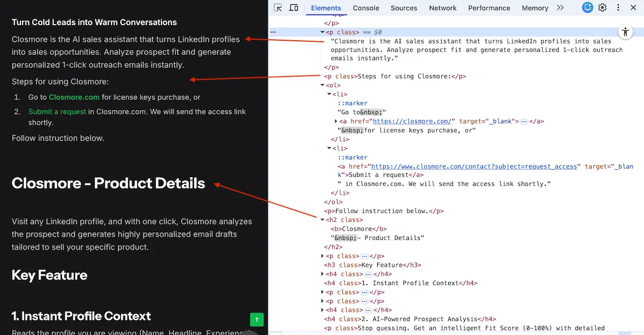Switch to the Console tab
The image size is (644, 335).
[x=366, y=8]
